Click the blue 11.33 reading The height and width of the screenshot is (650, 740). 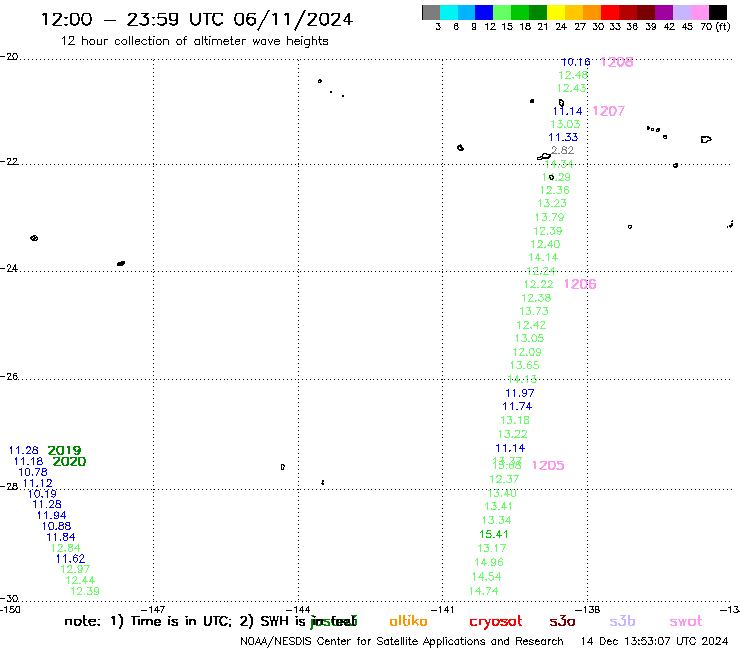pos(563,137)
